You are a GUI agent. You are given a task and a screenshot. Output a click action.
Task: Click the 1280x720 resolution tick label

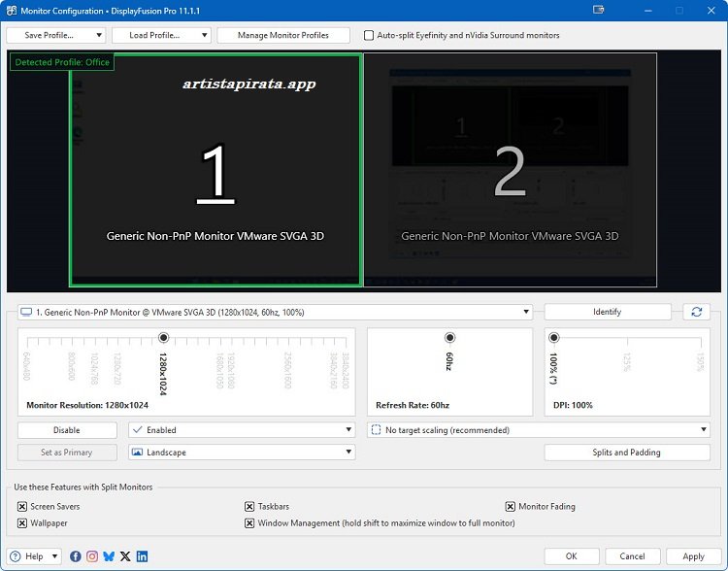[x=117, y=368]
